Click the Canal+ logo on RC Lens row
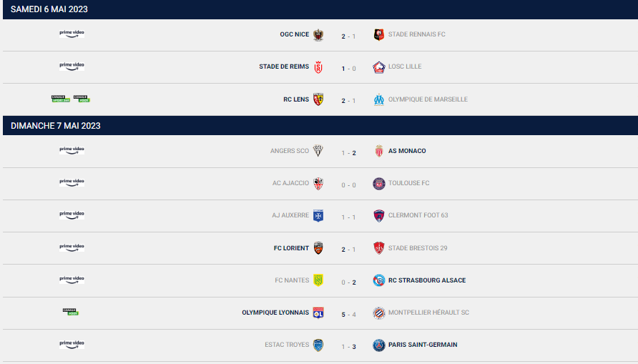Screen dimensions: 638x364 pos(71,99)
